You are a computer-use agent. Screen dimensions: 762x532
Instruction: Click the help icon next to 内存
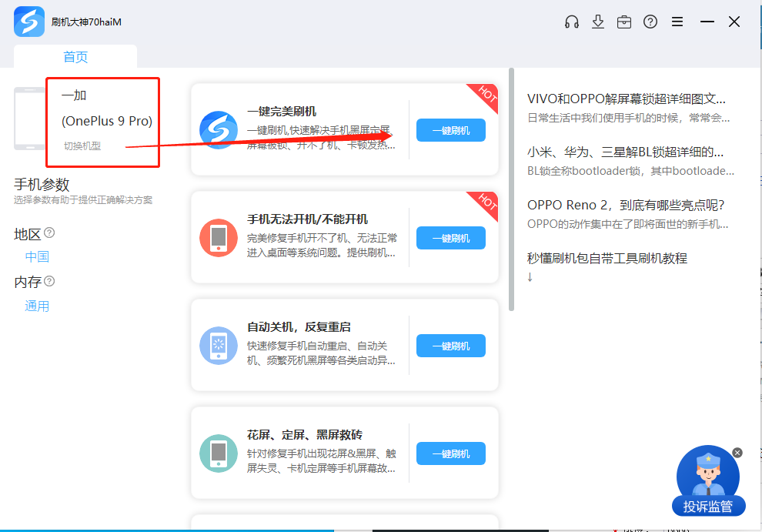coord(49,281)
